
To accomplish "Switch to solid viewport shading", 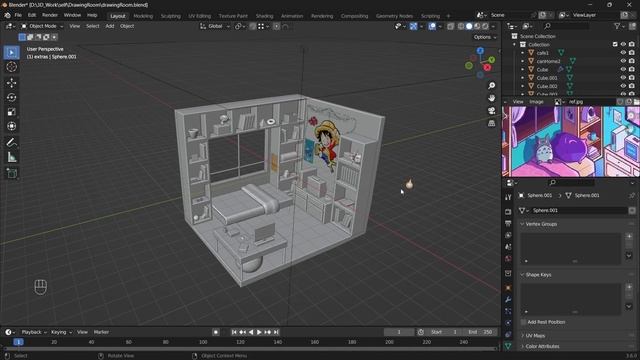I will coord(469,26).
